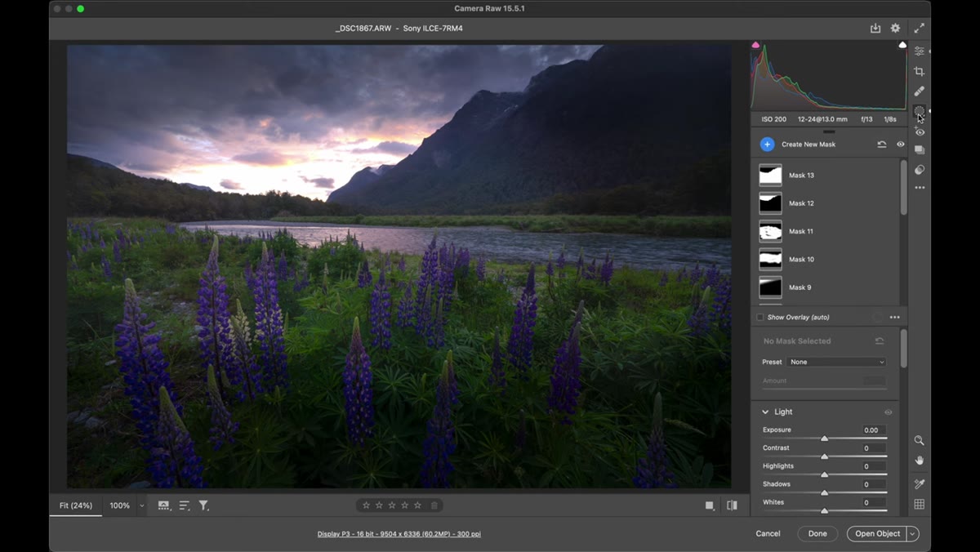Viewport: 980px width, 552px height.
Task: Open workflow options link Display P3 - 16 bit
Action: click(x=399, y=534)
